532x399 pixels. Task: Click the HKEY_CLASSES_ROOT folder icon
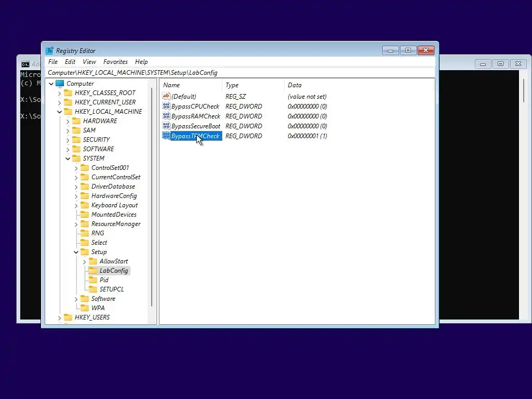pos(68,93)
